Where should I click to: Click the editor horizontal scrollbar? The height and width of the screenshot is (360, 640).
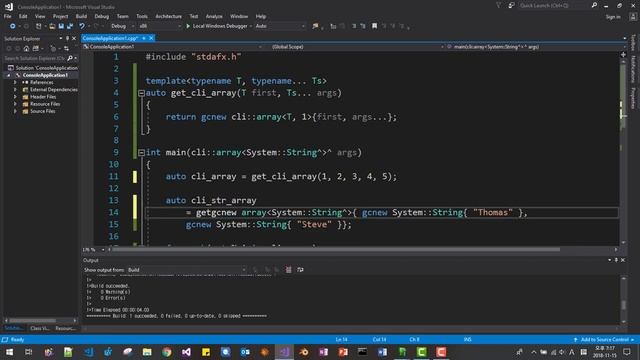click(362, 249)
